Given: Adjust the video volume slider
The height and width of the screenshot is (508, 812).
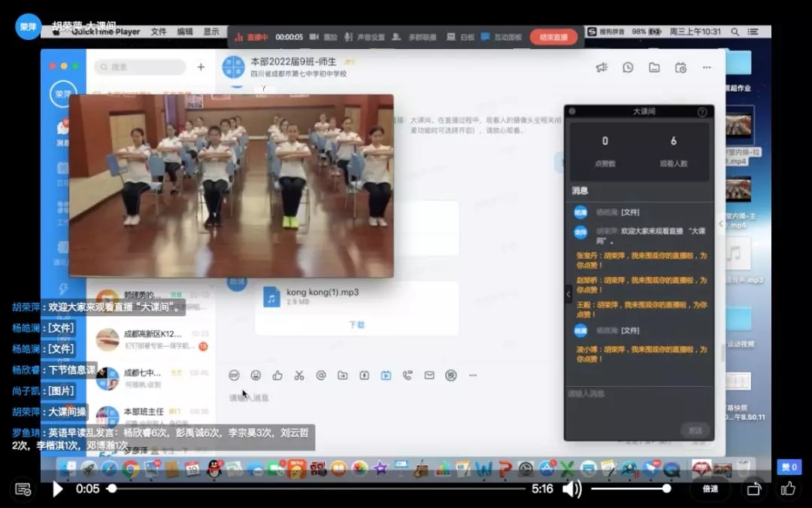Looking at the screenshot, I should [x=630, y=488].
